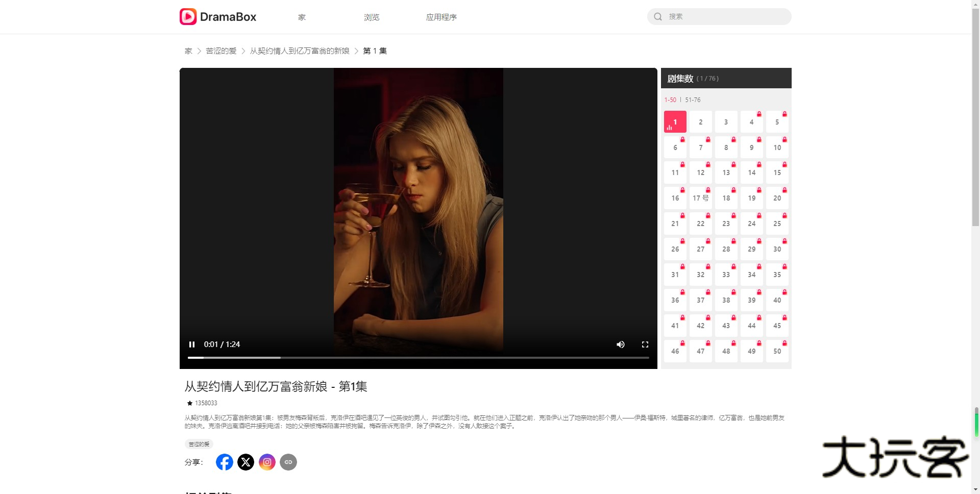Enter fullscreen video mode
The image size is (980, 494).
click(645, 344)
